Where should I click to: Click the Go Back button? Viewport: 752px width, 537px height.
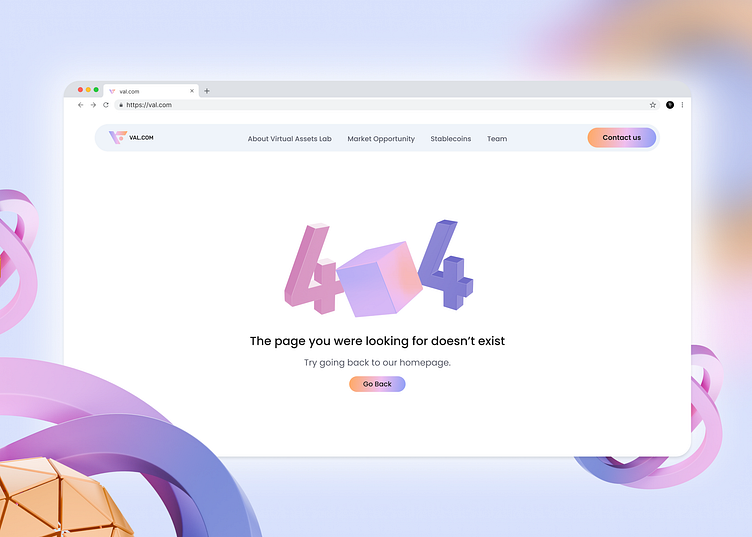(377, 384)
